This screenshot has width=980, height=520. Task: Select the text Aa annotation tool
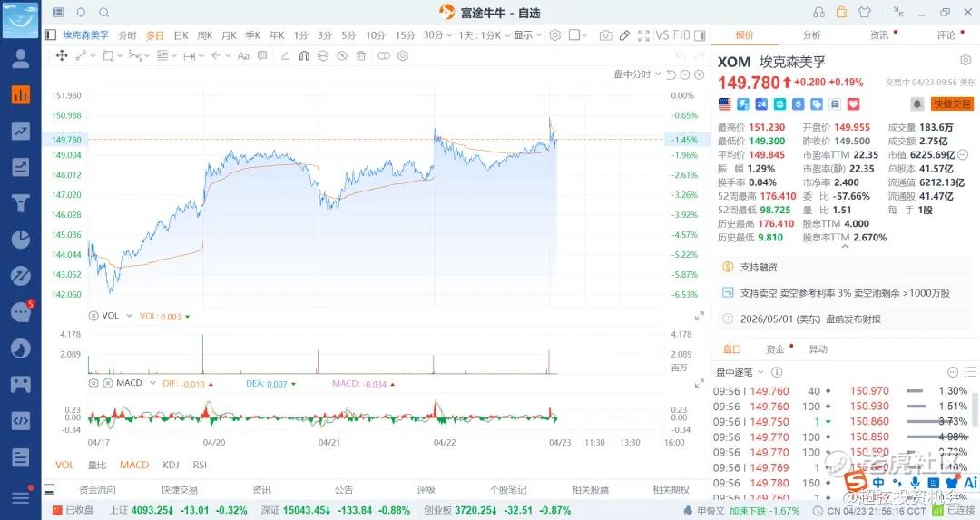tap(243, 55)
